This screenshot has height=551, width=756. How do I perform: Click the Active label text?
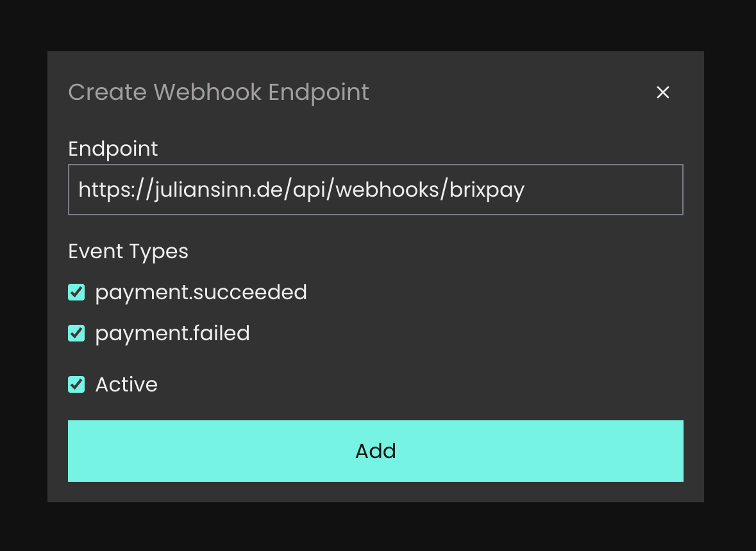[x=126, y=384]
